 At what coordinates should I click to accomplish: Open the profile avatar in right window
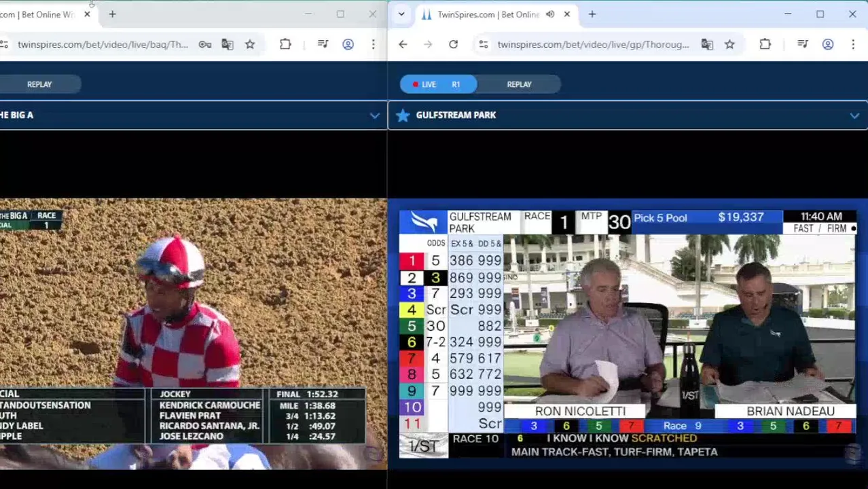[x=827, y=44]
